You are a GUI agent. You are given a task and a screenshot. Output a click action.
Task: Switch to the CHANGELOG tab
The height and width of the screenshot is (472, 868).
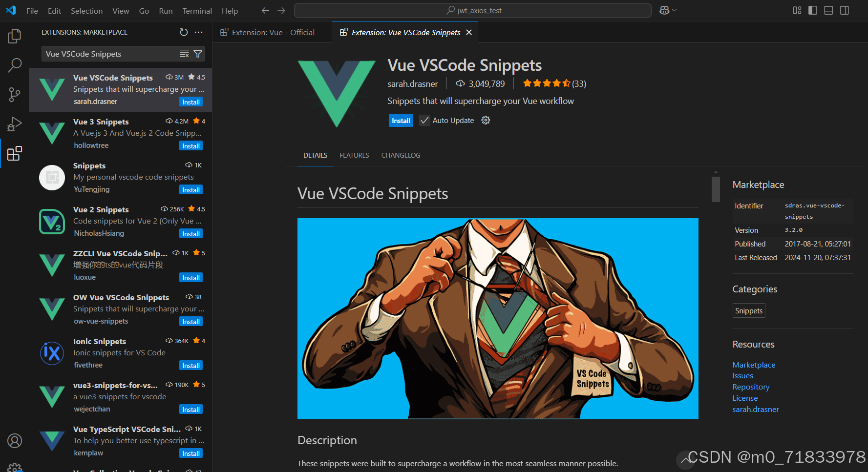(x=401, y=155)
